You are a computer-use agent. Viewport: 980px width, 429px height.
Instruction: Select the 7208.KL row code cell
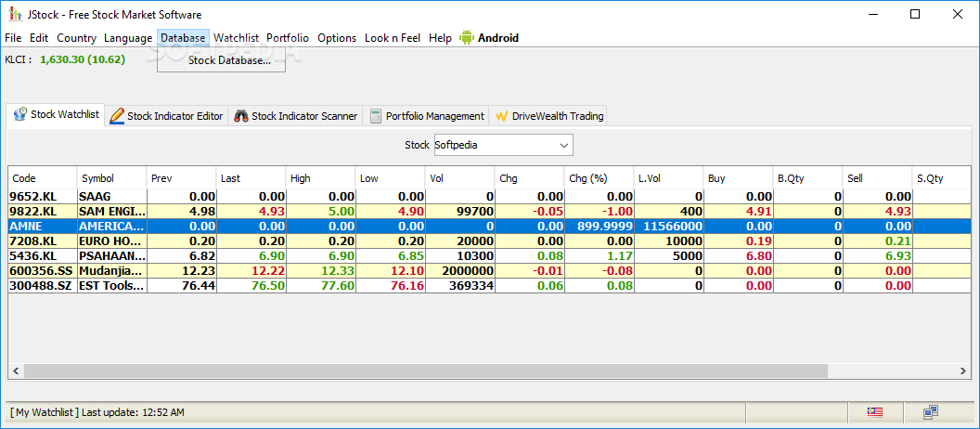pos(43,241)
